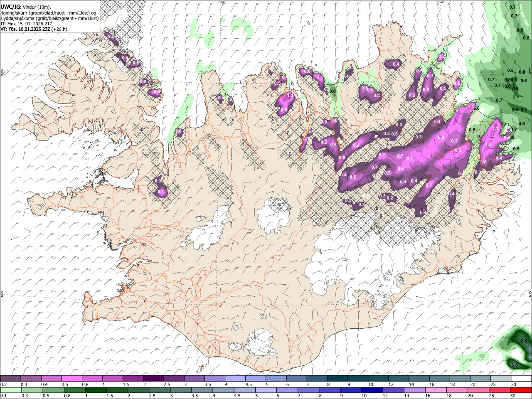This screenshot has height=399, width=532.
Task: Click the 1.3 snowfall value in north Iceland
Action: tap(291, 96)
